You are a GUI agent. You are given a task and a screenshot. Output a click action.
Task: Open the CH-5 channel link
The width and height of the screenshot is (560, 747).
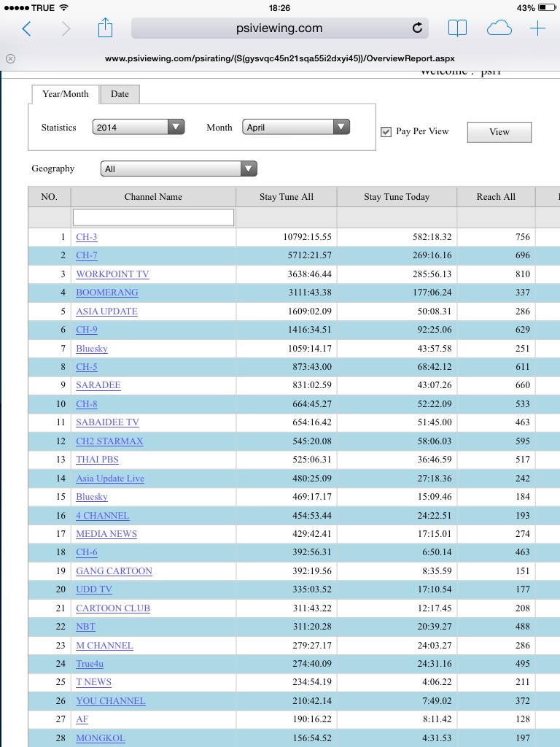86,367
